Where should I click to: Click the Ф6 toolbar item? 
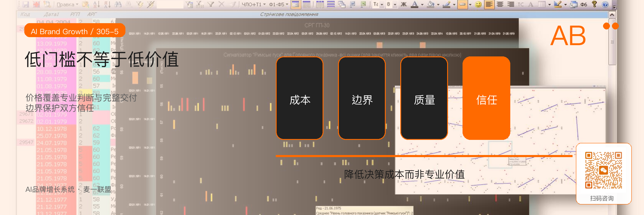pyautogui.click(x=584, y=4)
